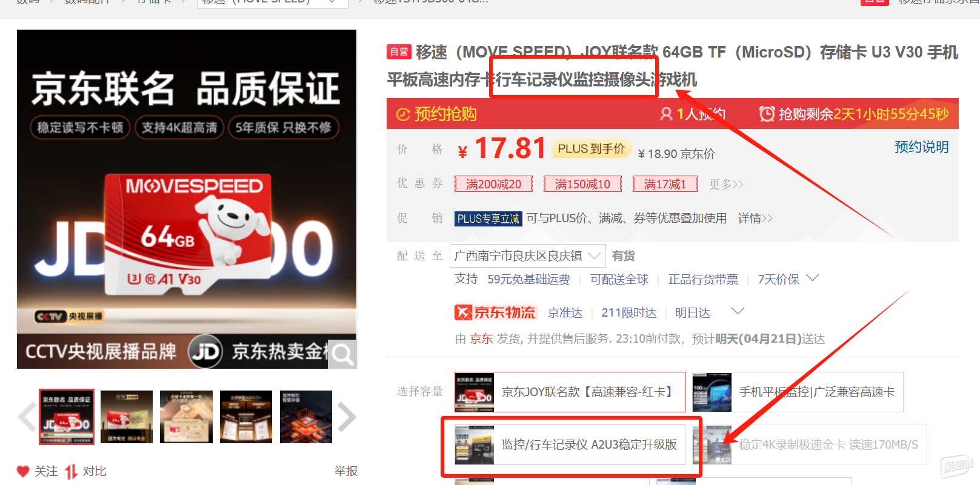Click the magnifier zoom icon on product image
Image resolution: width=980 pixels, height=485 pixels.
342,354
